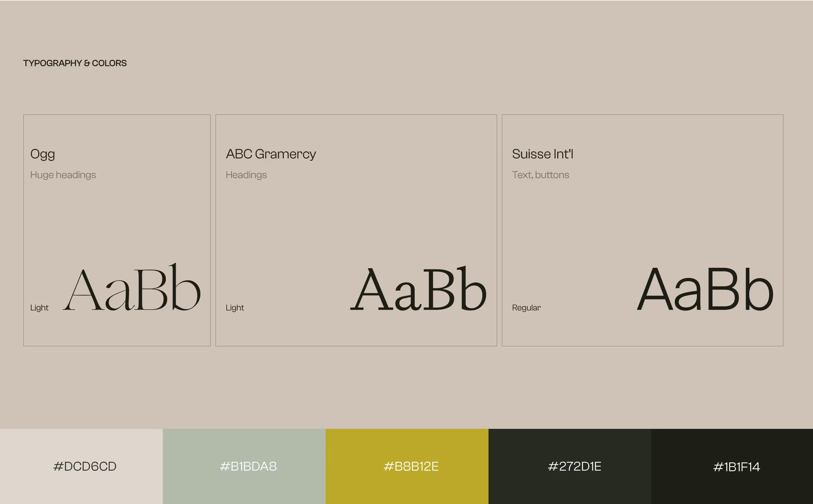Select the #1B1F14 near-black swatch
The height and width of the screenshot is (504, 813).
732,466
